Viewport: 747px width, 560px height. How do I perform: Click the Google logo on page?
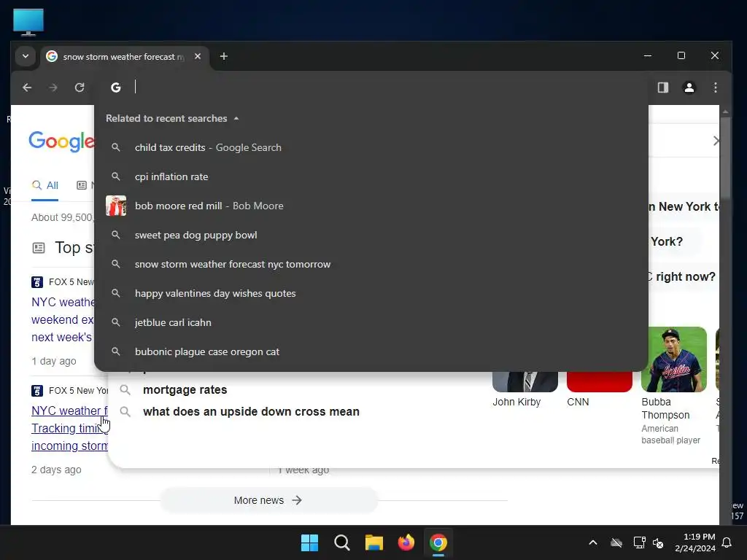point(61,141)
